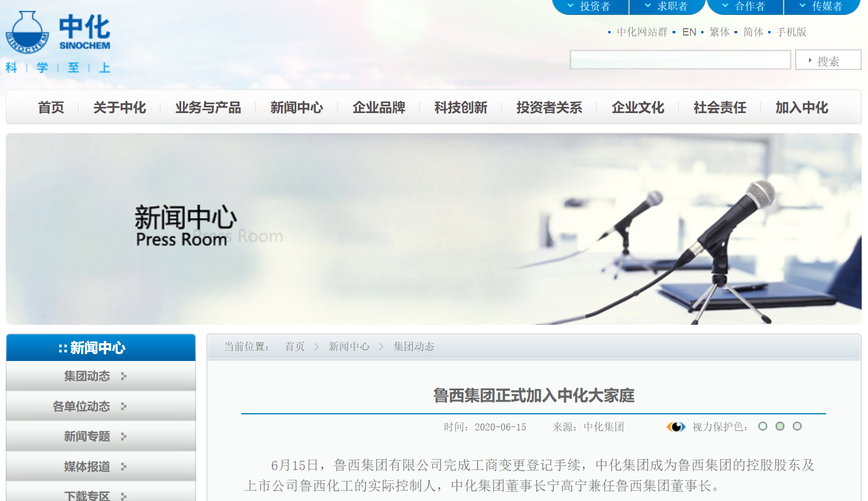Expand the 传媒者 dropdown tab

tap(822, 6)
